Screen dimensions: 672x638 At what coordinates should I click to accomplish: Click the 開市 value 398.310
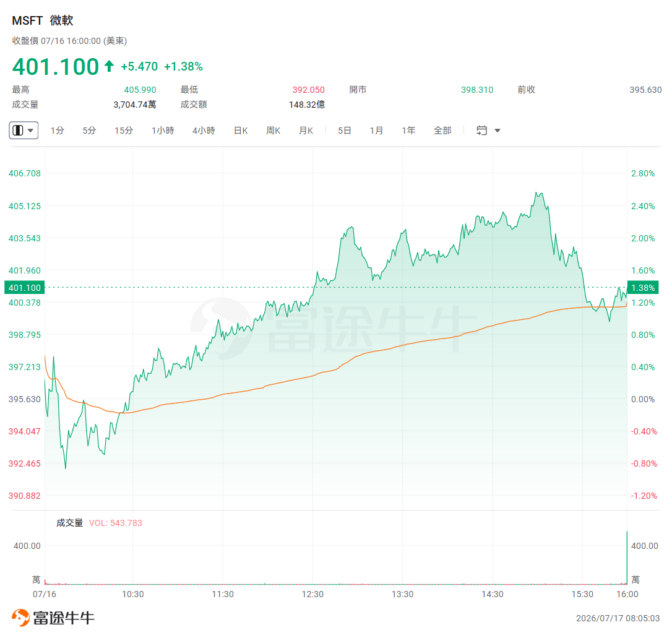(477, 90)
